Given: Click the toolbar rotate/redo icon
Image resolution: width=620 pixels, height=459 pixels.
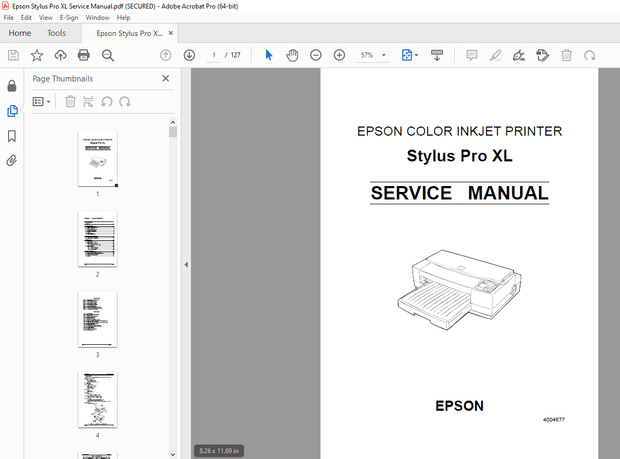Looking at the screenshot, I should (590, 55).
